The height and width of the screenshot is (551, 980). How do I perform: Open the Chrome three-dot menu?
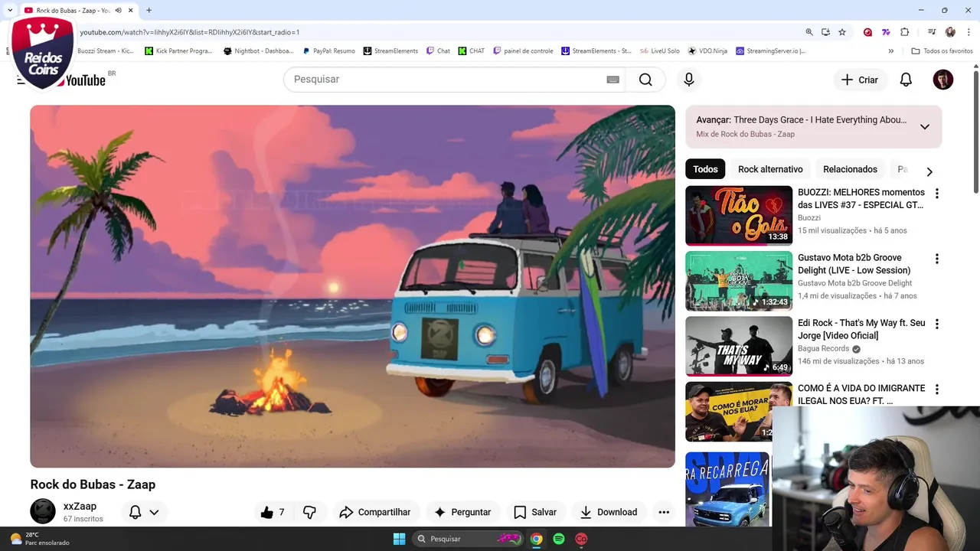point(967,32)
